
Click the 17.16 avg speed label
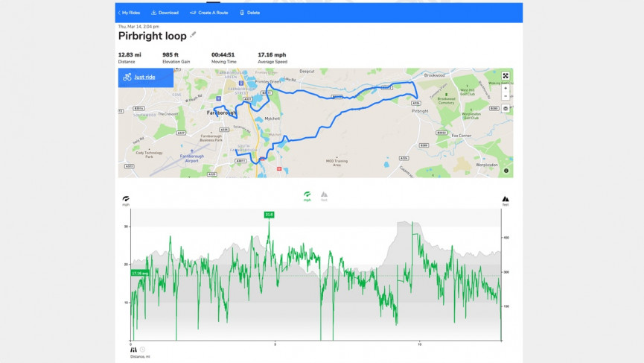click(x=140, y=273)
